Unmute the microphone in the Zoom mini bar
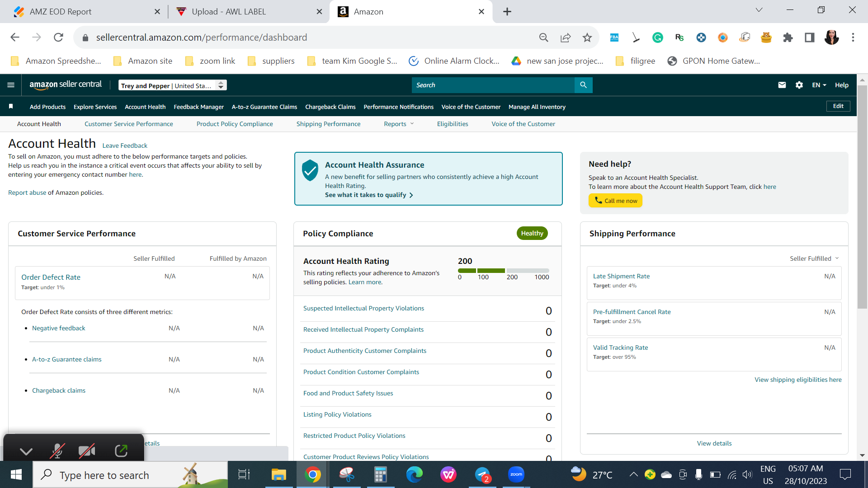The width and height of the screenshot is (868, 488). tap(57, 450)
